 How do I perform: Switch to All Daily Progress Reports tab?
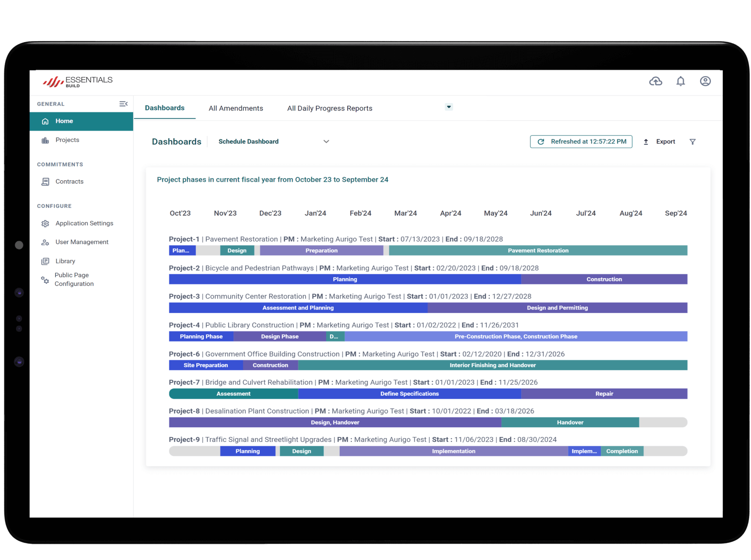click(x=329, y=109)
